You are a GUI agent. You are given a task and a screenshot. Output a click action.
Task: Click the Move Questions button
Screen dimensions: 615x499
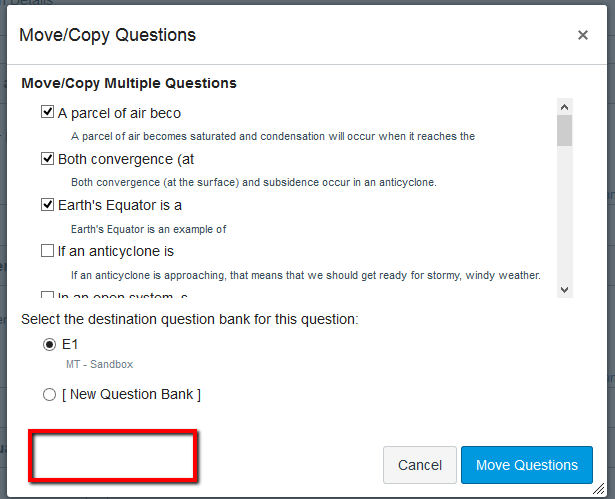pyautogui.click(x=527, y=465)
